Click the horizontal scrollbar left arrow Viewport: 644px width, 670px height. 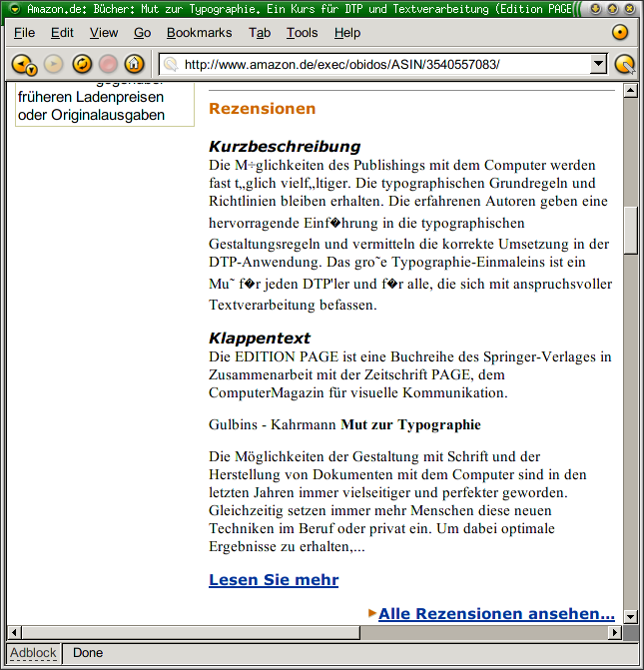coord(15,632)
